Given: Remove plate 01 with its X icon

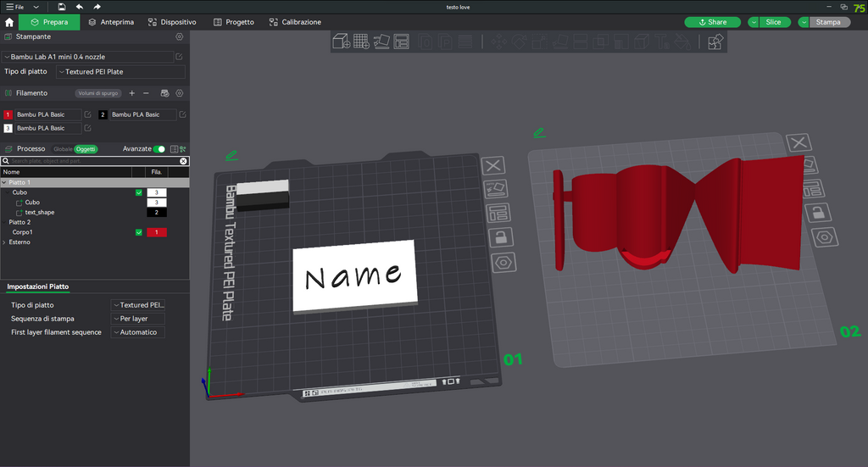Looking at the screenshot, I should [493, 165].
